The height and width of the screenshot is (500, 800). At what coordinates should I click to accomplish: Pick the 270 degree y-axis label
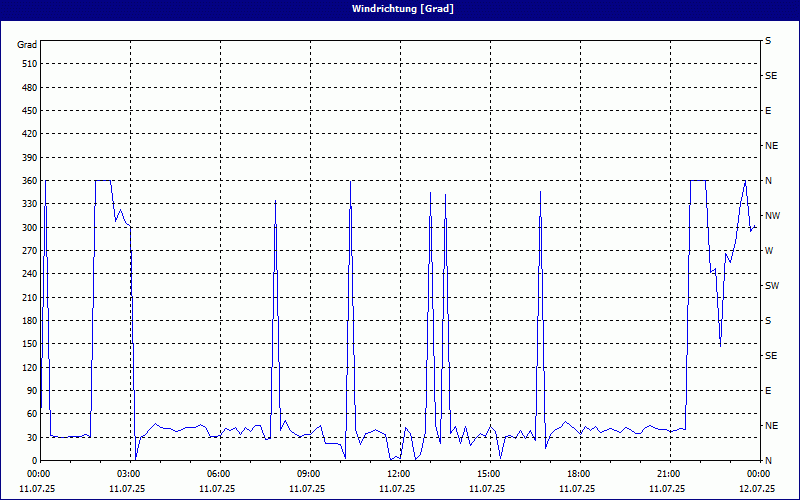(27, 251)
